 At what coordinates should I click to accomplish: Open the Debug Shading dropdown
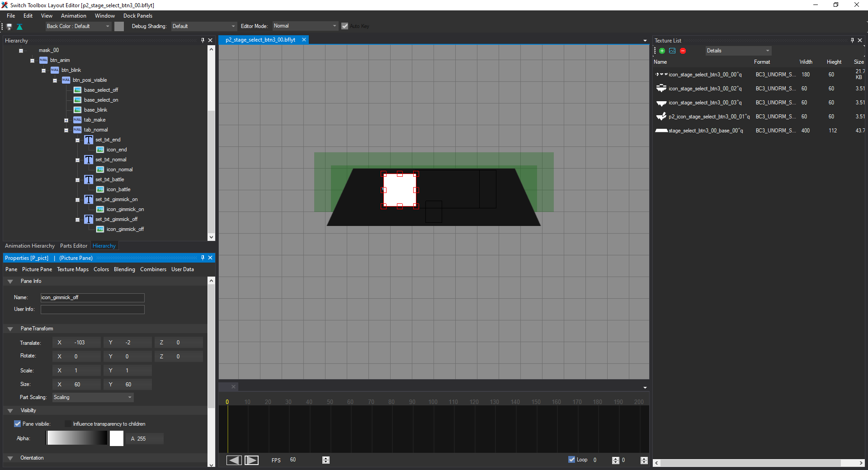click(203, 26)
